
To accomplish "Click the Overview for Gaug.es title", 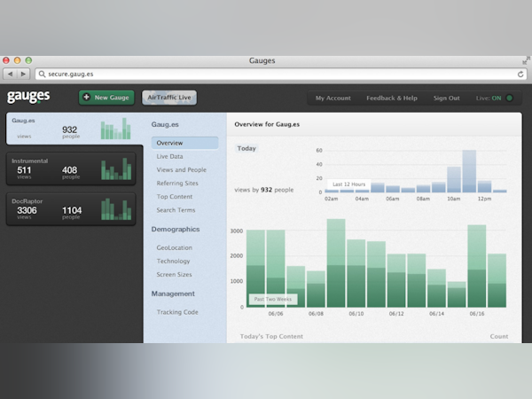I will pyautogui.click(x=267, y=124).
